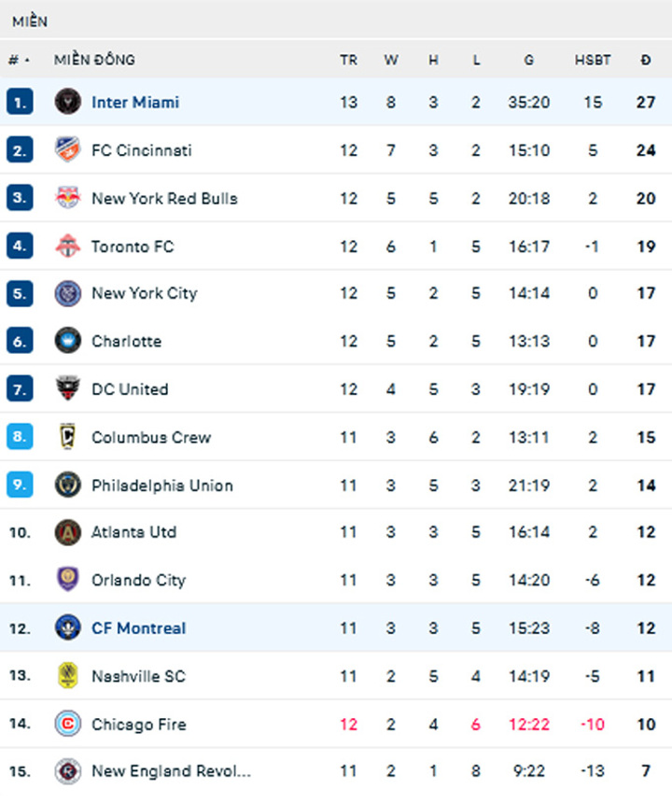Viewport: 672px width, 803px height.
Task: Open the Inter Miami team link
Action: [135, 102]
